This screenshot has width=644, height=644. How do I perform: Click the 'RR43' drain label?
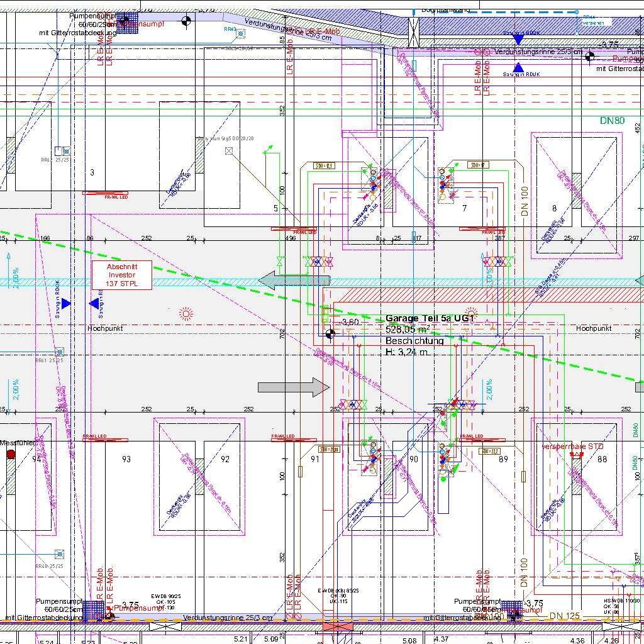(230, 29)
